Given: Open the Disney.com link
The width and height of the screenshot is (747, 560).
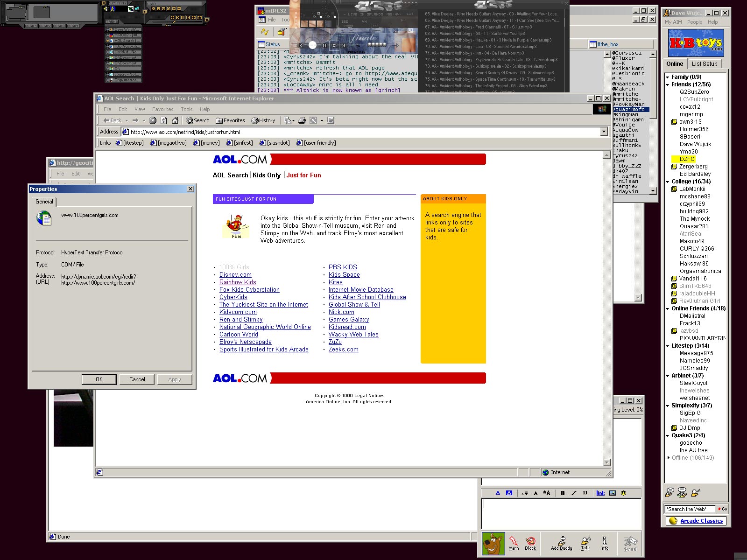Looking at the screenshot, I should click(235, 275).
